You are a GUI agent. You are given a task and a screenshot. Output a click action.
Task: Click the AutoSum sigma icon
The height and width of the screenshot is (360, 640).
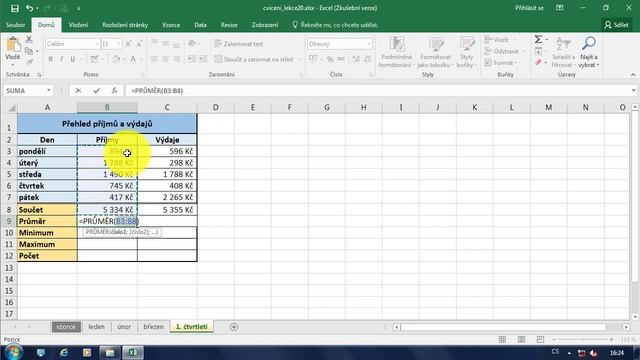pyautogui.click(x=538, y=40)
